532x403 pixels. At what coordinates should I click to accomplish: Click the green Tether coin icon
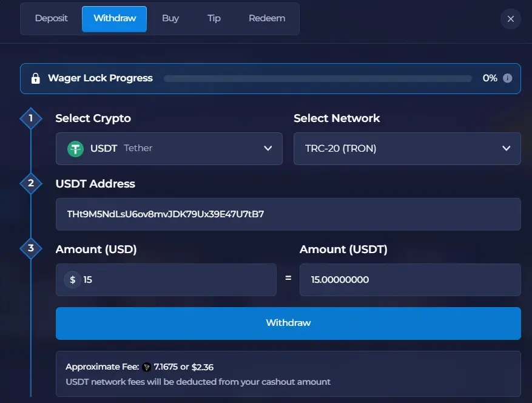coord(75,149)
